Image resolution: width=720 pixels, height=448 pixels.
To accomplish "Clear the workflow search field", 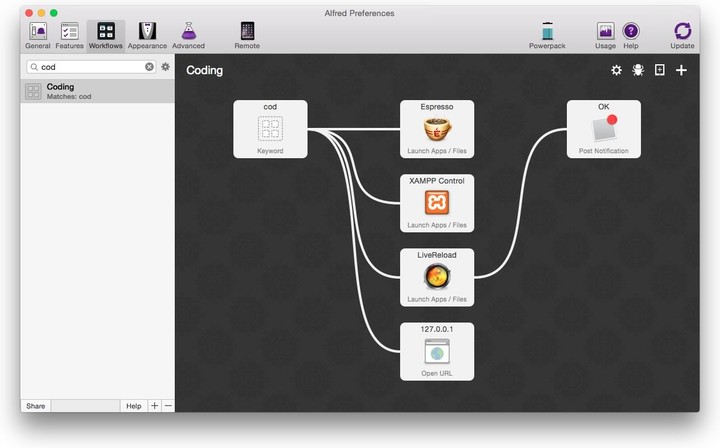I will pos(150,67).
